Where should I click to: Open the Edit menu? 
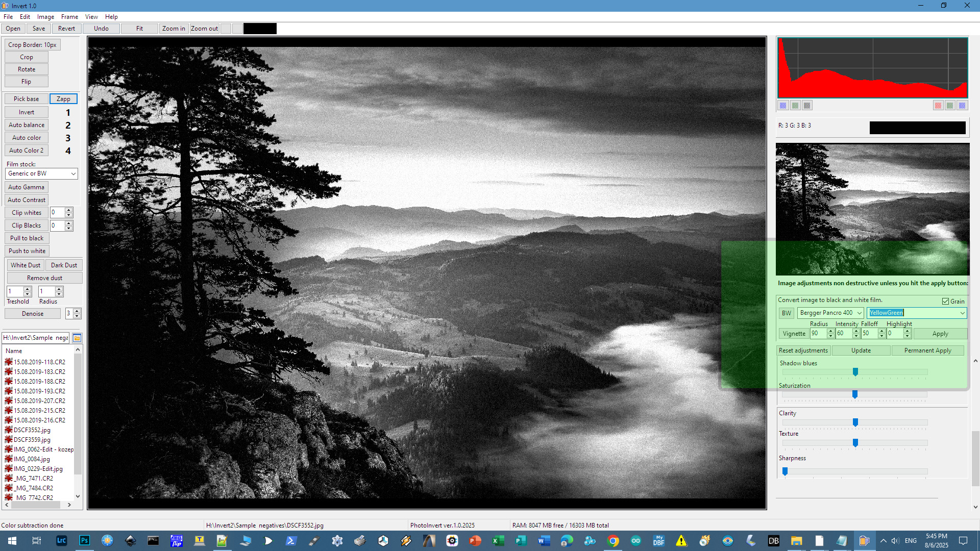pos(25,17)
